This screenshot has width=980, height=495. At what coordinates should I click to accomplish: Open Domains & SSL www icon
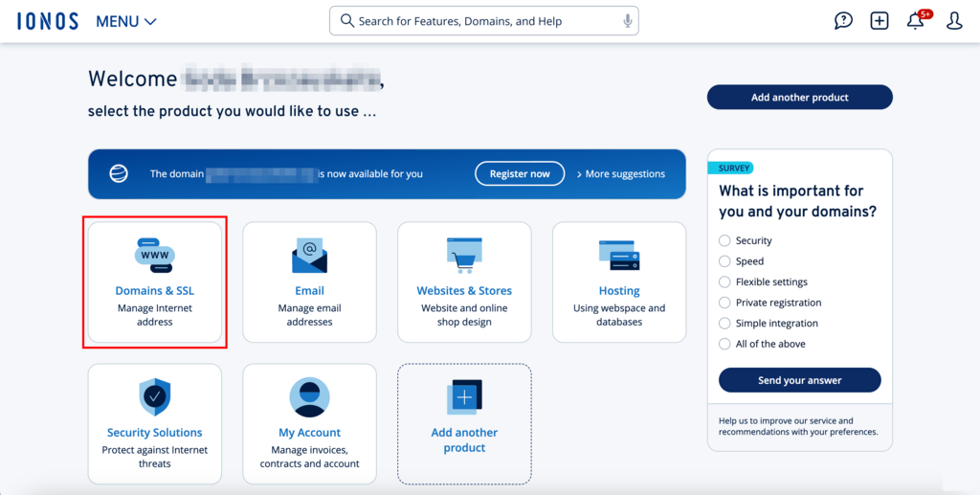click(154, 255)
